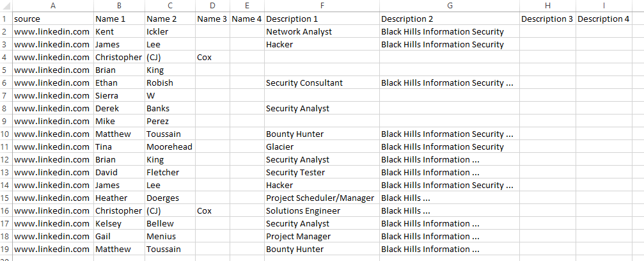The height and width of the screenshot is (261, 644).
Task: Click column G header
Action: pyautogui.click(x=449, y=5)
